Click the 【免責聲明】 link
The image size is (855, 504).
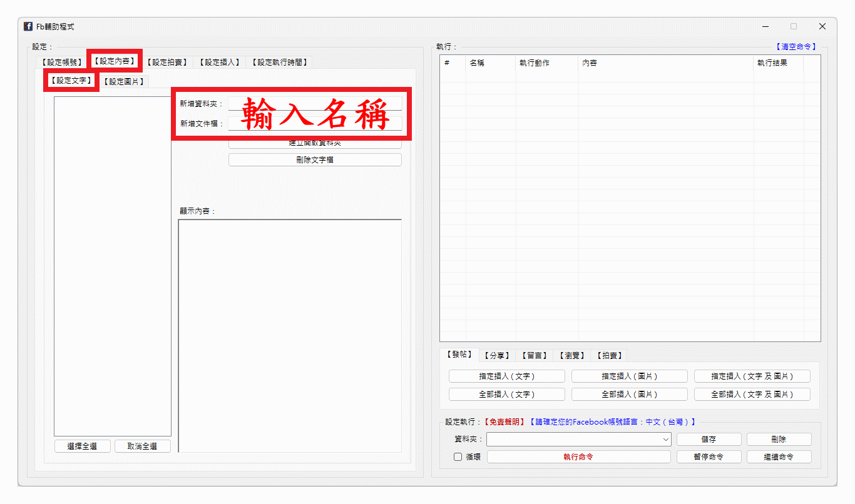[x=504, y=422]
